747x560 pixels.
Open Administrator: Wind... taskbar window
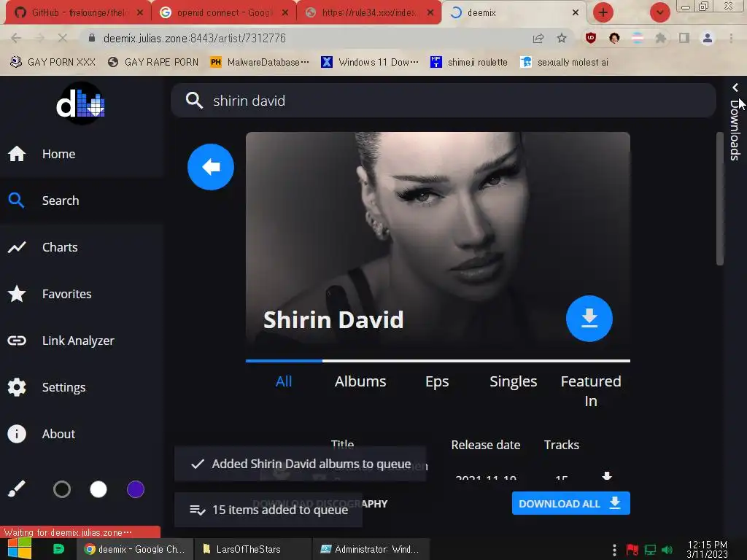(x=371, y=549)
